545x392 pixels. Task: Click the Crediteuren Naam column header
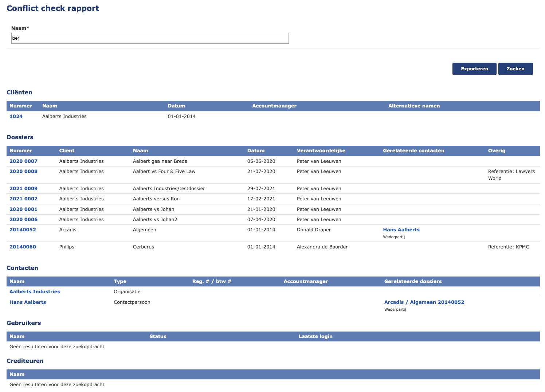click(17, 375)
